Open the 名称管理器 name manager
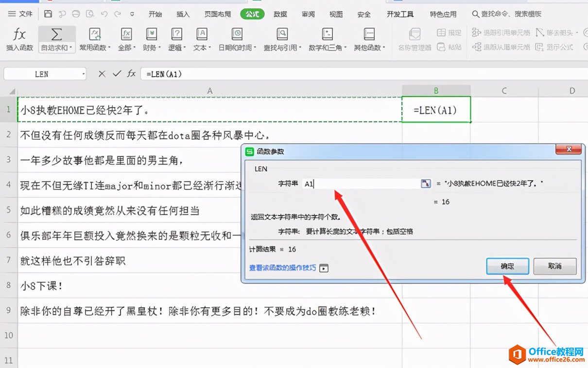This screenshot has width=588, height=368. [415, 39]
